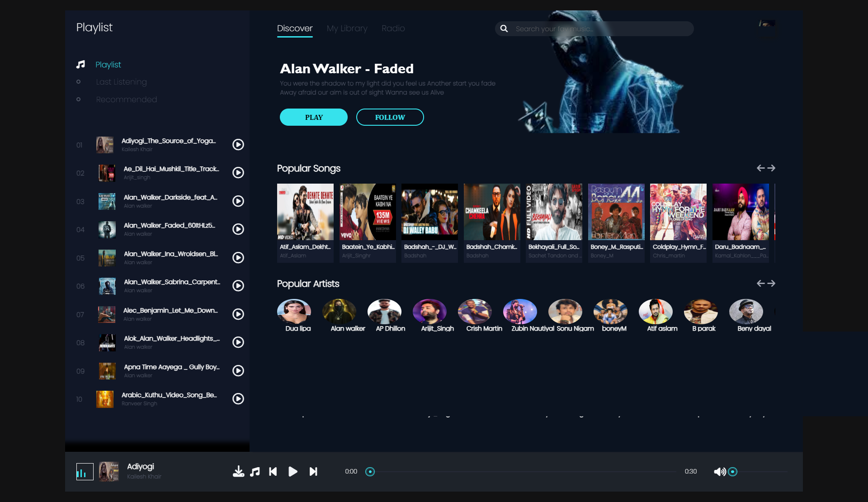Select artist Arijit_Singh

(429, 311)
